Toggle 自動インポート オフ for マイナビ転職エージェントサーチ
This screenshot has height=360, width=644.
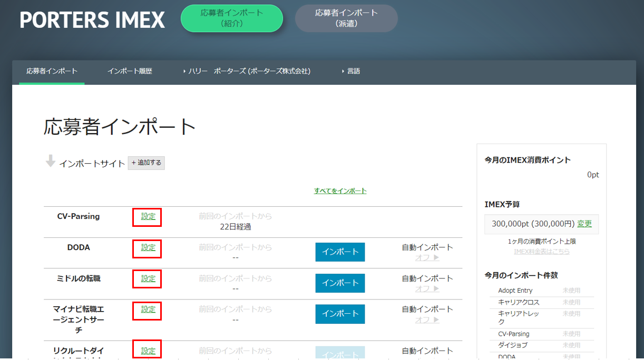click(427, 319)
